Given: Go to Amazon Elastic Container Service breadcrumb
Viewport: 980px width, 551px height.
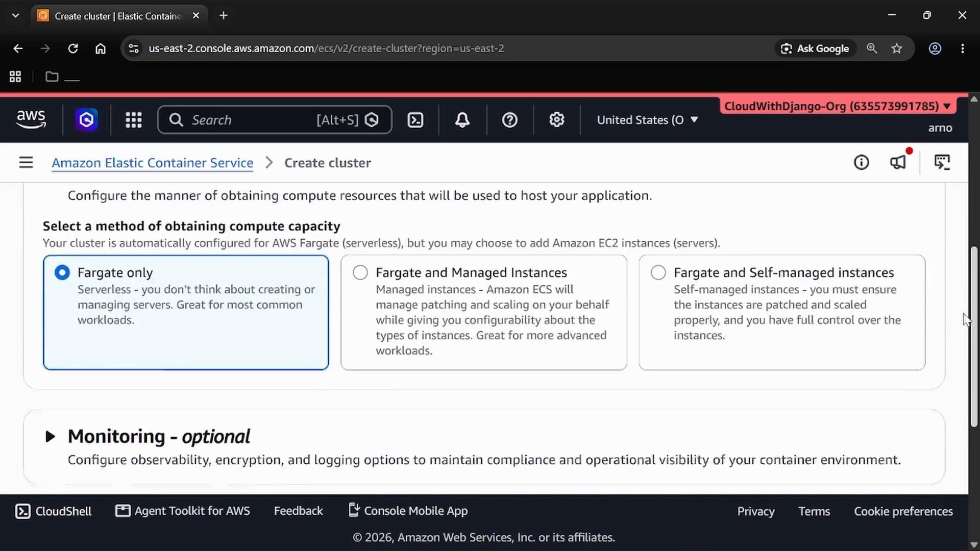Looking at the screenshot, I should coord(153,163).
